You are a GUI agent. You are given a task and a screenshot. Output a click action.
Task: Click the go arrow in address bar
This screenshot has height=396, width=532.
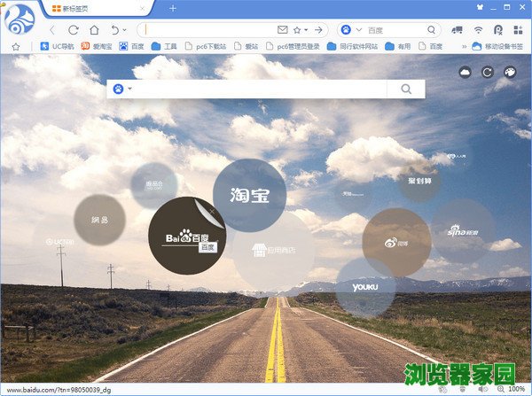pos(318,30)
